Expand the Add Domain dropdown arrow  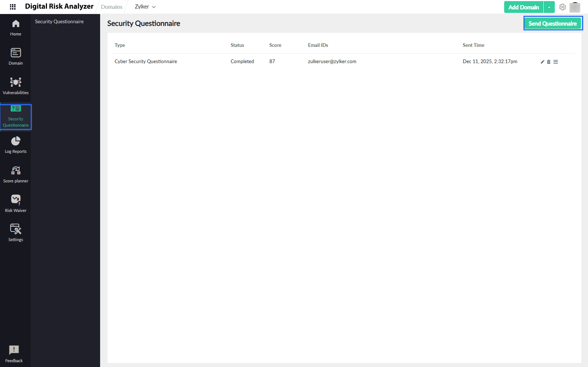(x=549, y=7)
